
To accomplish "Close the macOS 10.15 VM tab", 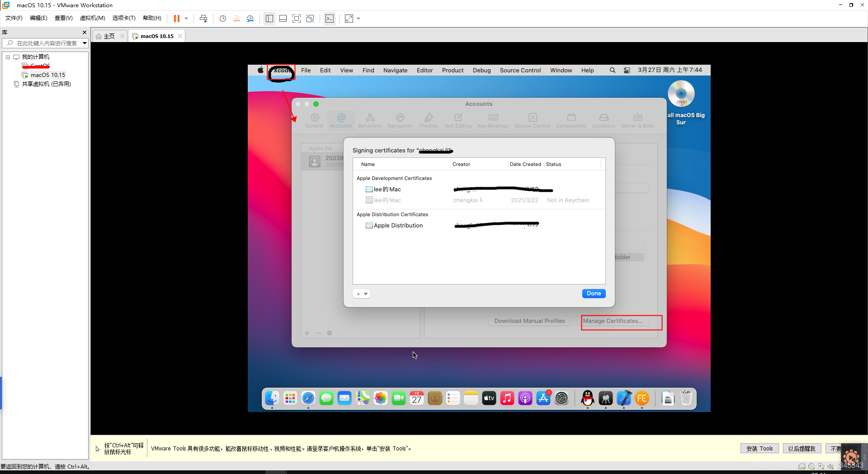I will point(180,36).
